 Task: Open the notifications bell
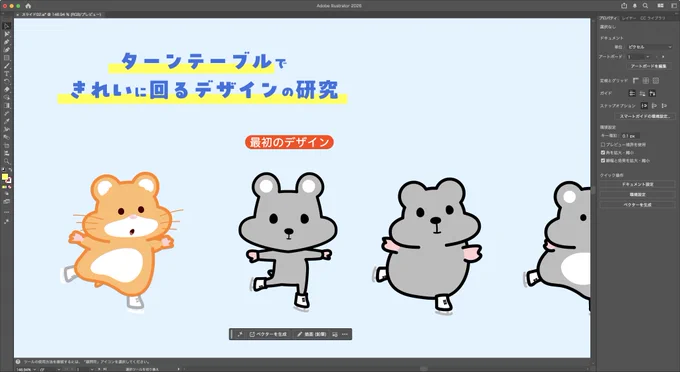(x=634, y=6)
